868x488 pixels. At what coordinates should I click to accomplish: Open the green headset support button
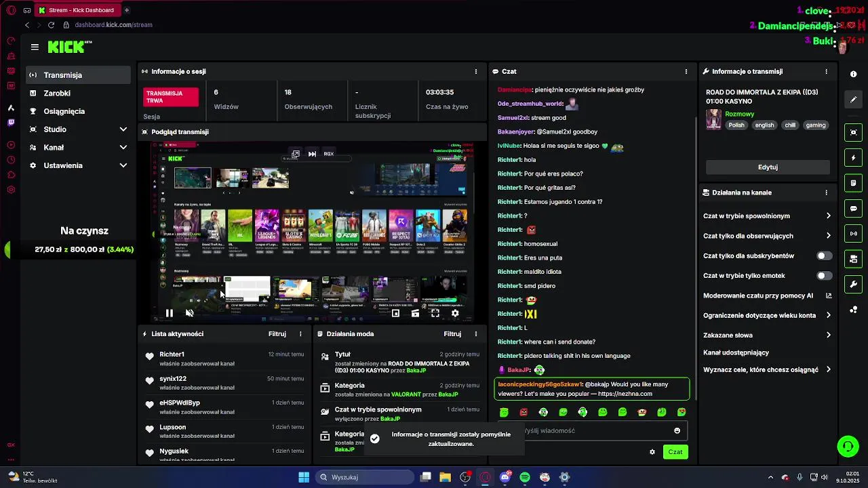point(848,446)
